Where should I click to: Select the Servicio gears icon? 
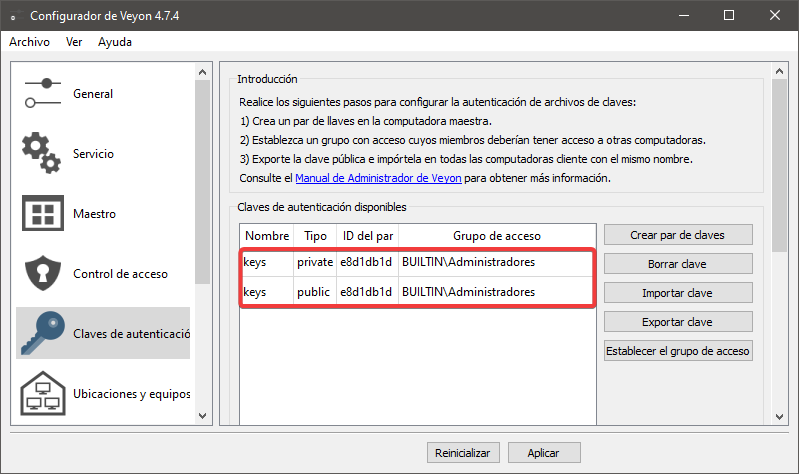coord(43,153)
